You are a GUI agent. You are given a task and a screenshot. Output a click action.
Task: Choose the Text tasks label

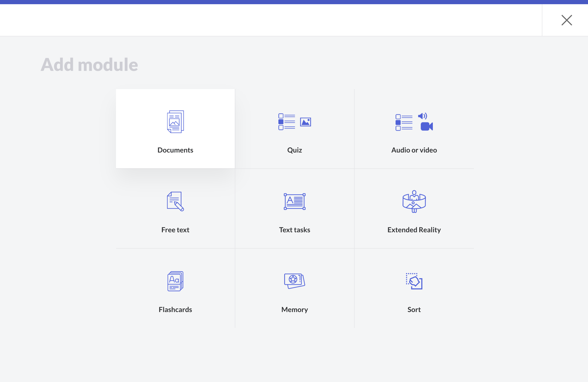tap(294, 230)
